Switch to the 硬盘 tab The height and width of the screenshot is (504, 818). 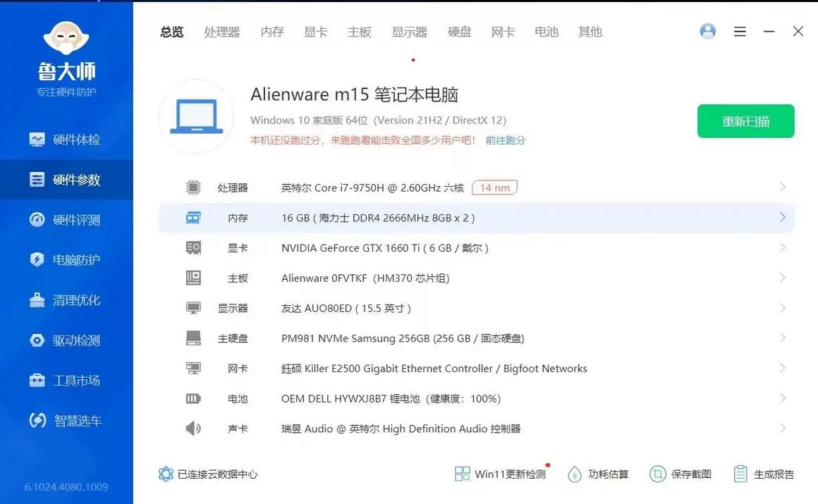click(x=460, y=32)
